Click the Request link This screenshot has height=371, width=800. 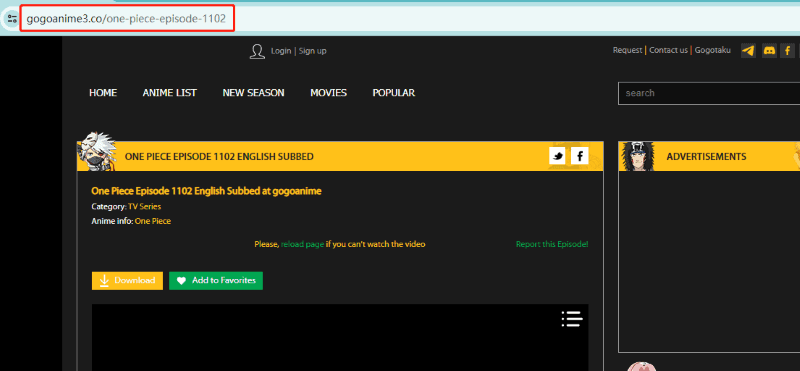(627, 50)
